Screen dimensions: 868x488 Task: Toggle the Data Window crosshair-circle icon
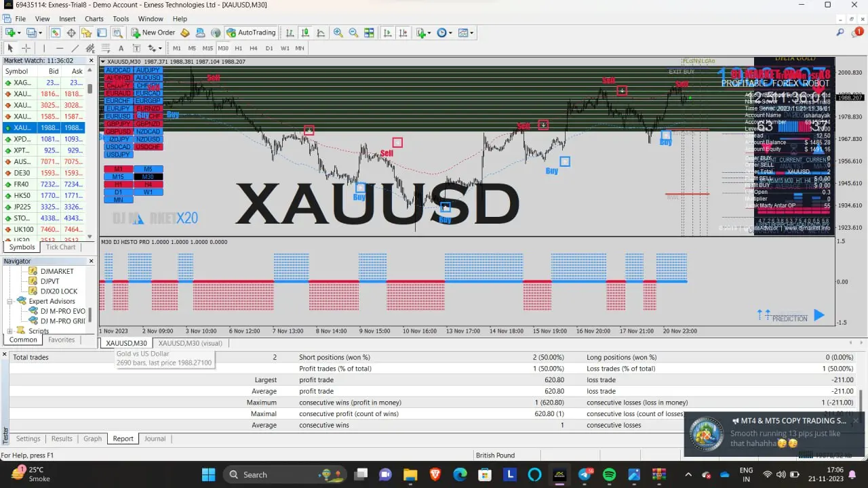click(x=71, y=33)
